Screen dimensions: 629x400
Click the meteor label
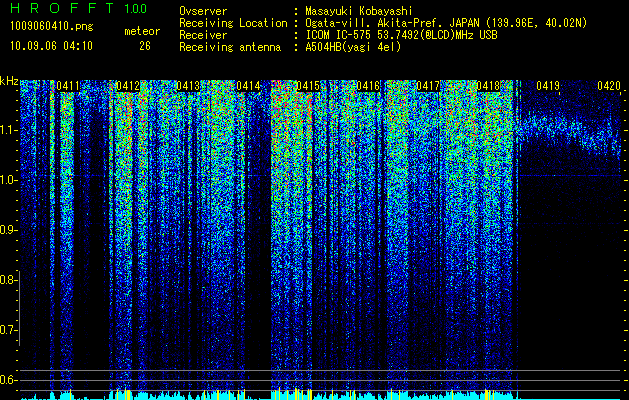(x=142, y=31)
